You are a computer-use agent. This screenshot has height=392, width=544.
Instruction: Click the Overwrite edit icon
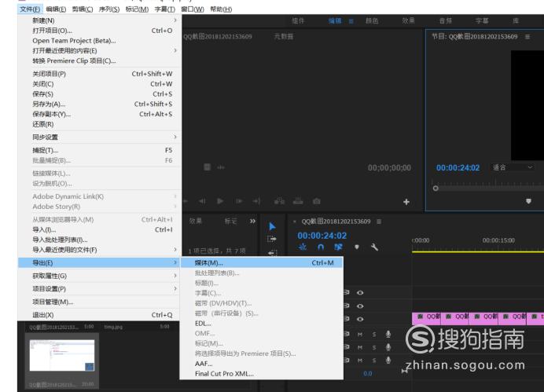tap(298, 201)
